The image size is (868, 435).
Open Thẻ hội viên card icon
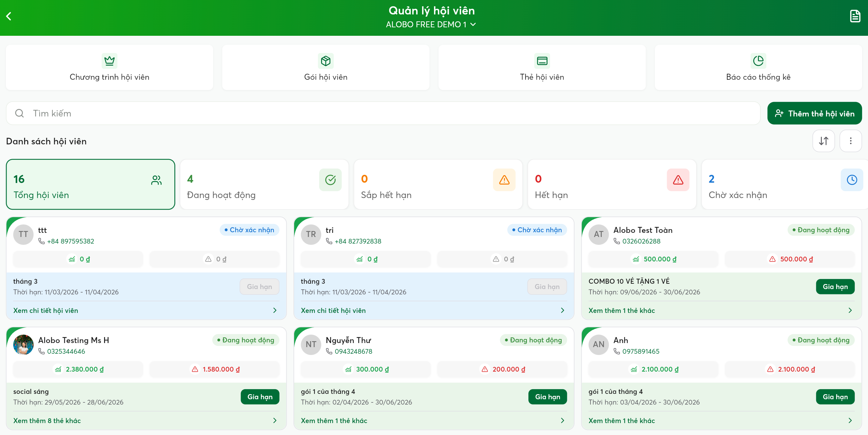[x=542, y=61]
